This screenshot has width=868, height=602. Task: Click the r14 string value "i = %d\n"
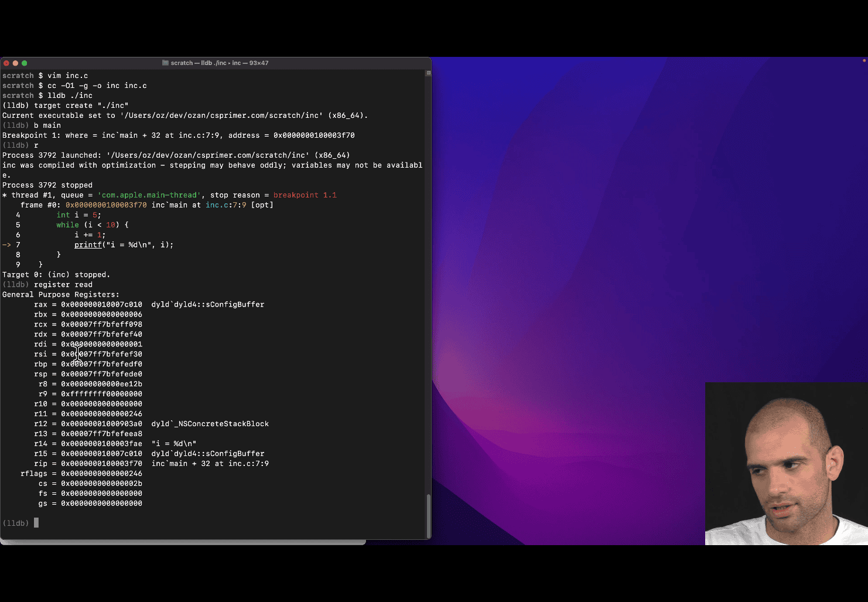174,444
